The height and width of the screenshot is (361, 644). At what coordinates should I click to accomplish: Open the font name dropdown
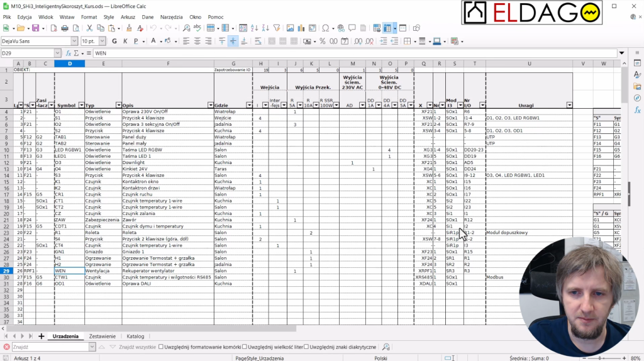(74, 41)
